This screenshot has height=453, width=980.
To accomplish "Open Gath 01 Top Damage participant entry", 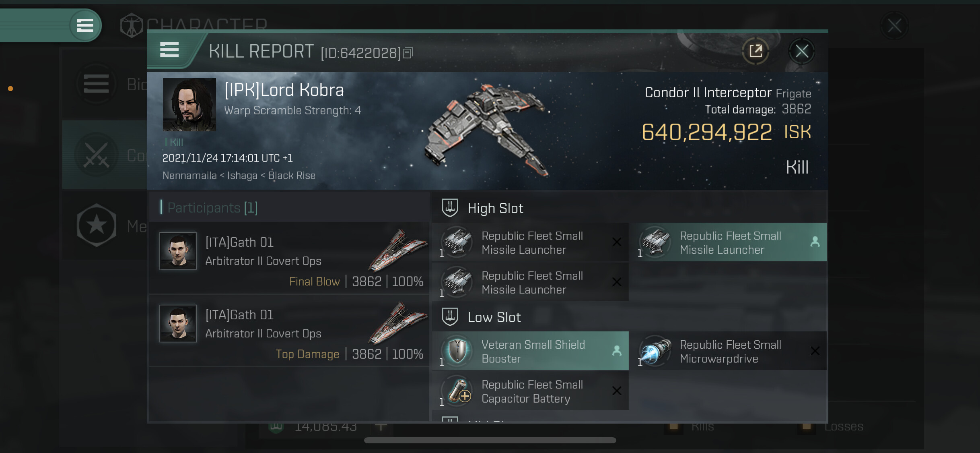I will pyautogui.click(x=289, y=331).
